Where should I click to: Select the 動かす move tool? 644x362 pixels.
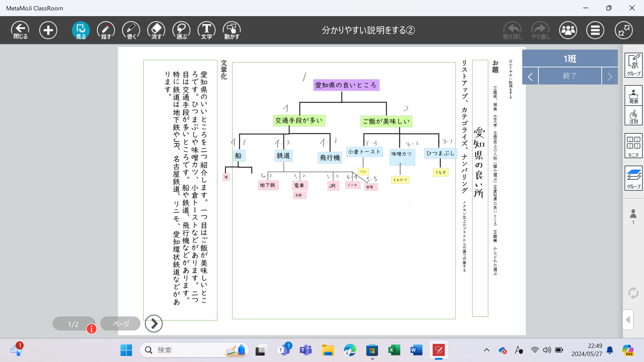coord(232,30)
